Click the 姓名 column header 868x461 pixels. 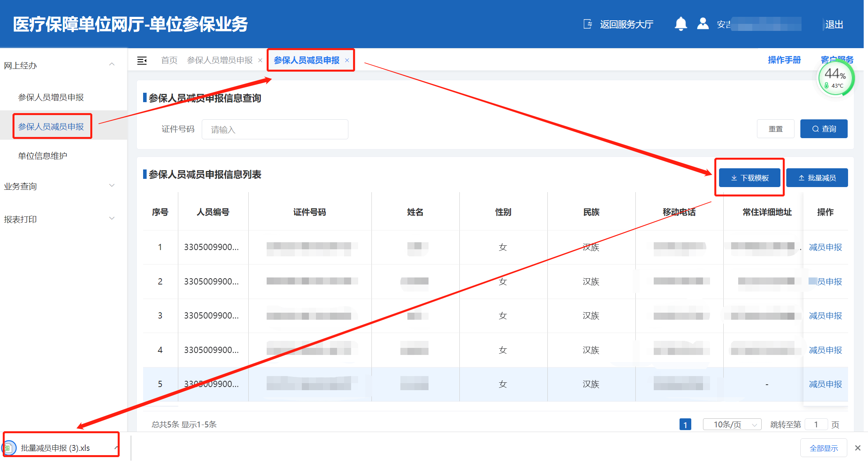[415, 212]
